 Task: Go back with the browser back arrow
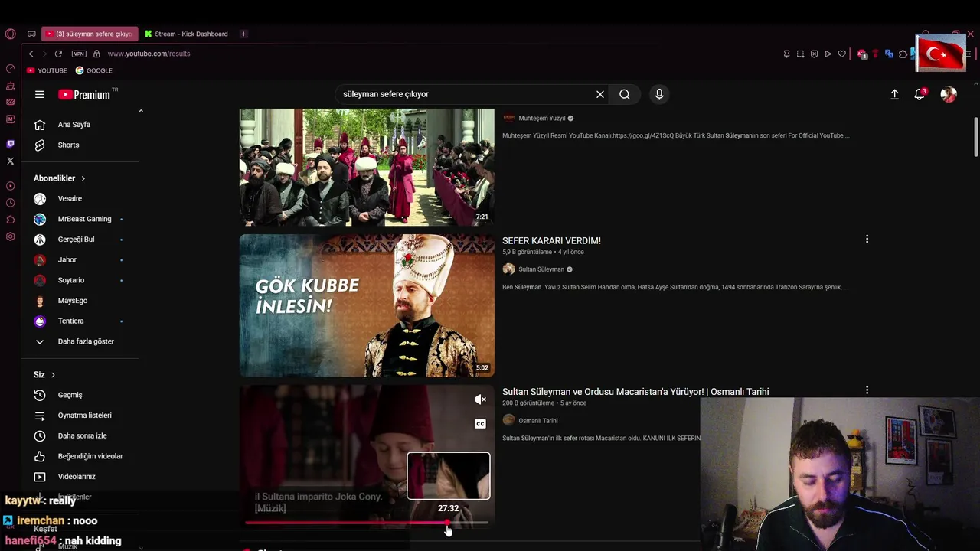31,54
